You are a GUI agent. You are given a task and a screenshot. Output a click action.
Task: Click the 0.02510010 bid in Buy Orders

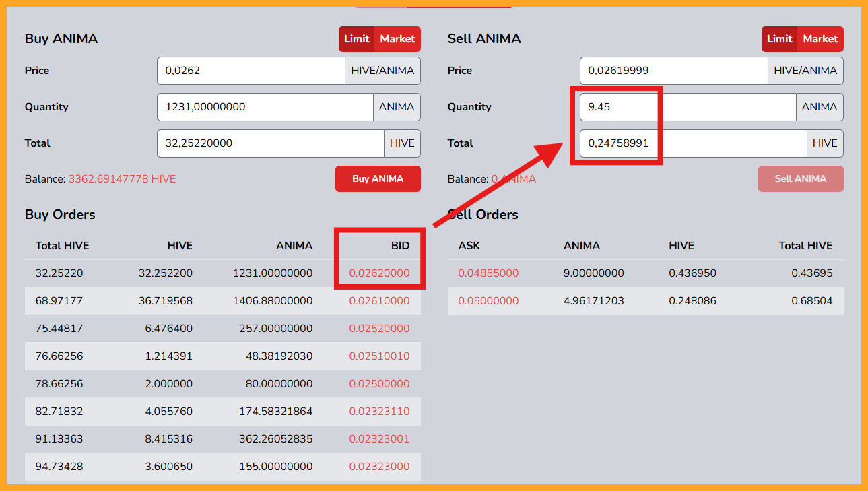(379, 356)
